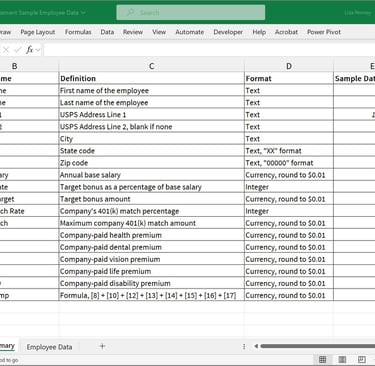Select cell 'Company-paid disability premium'
375x366 pixels.
point(152,283)
